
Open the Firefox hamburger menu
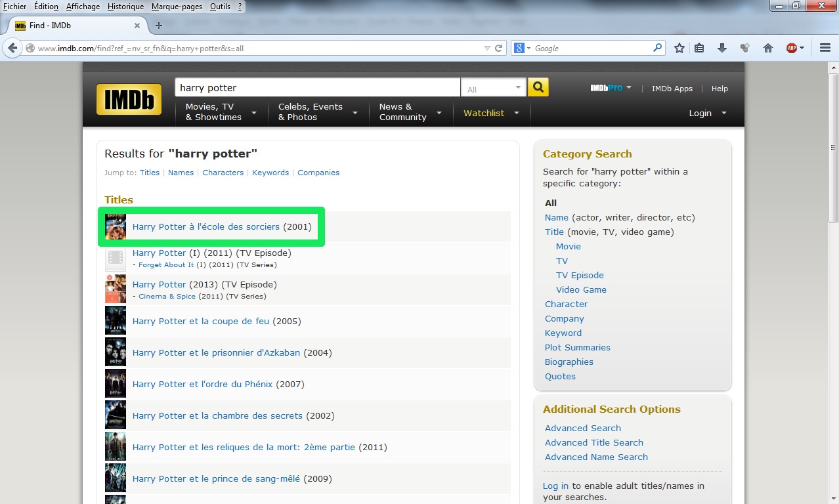(x=825, y=48)
